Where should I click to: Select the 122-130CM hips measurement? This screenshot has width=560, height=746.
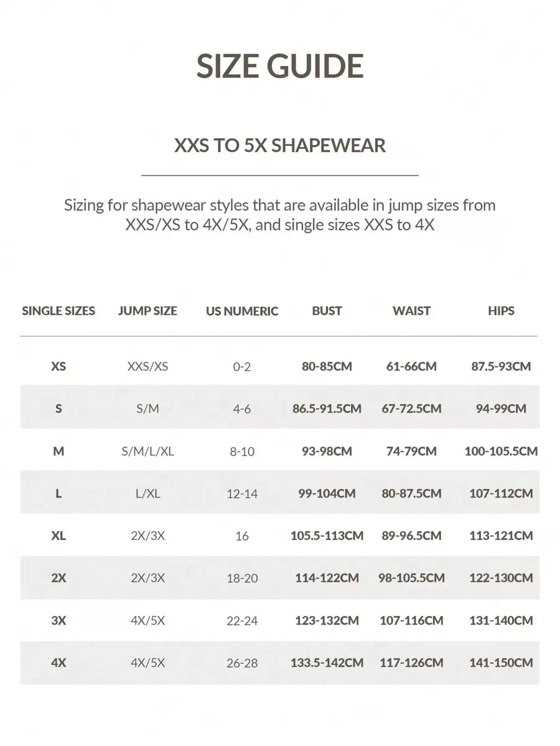tap(501, 578)
